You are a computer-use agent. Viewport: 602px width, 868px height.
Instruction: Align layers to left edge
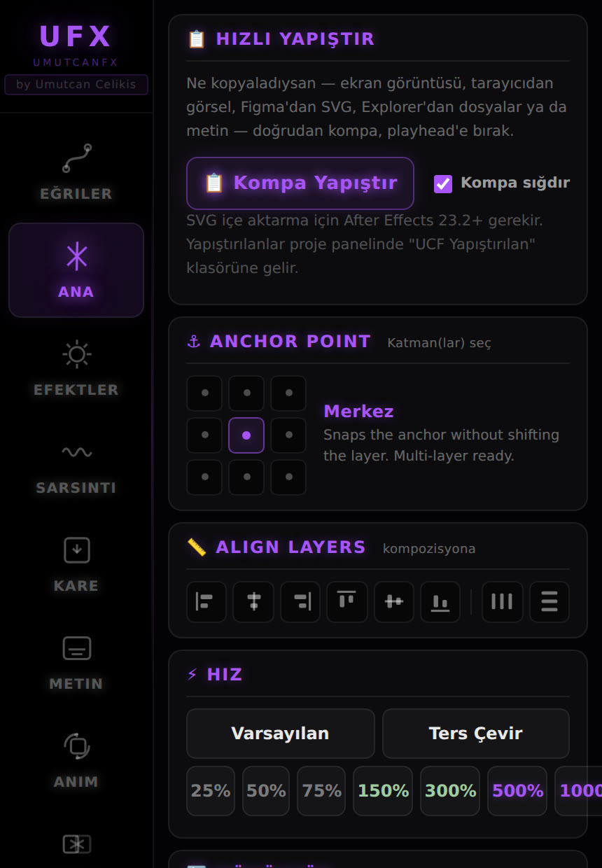point(206,602)
